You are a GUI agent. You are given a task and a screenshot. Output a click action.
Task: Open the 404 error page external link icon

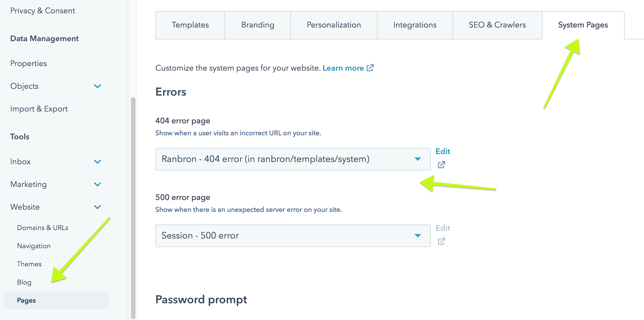(441, 165)
